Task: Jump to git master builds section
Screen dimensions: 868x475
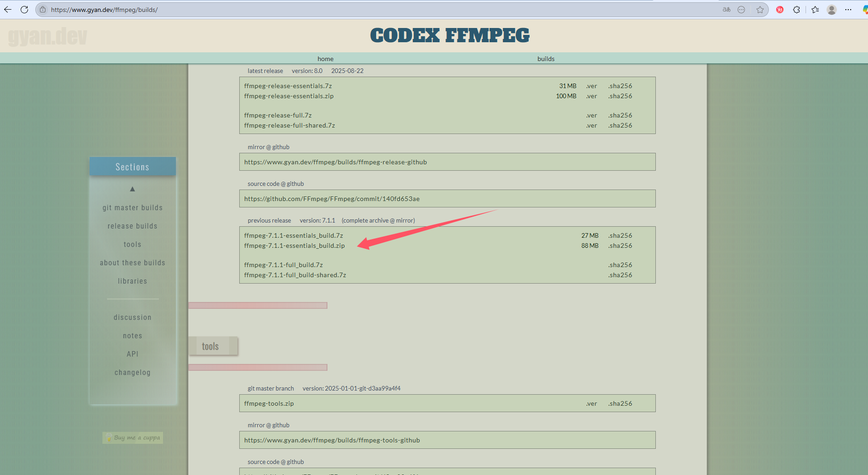Action: point(133,208)
